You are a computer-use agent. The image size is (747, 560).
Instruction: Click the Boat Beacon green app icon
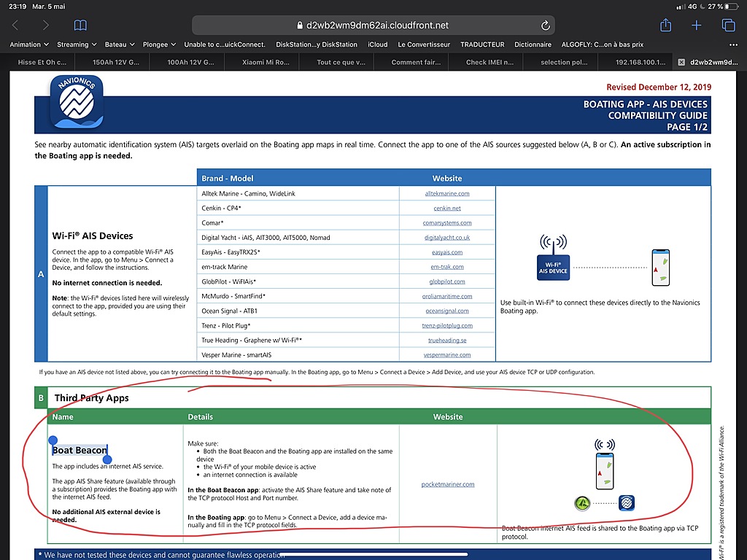582,503
